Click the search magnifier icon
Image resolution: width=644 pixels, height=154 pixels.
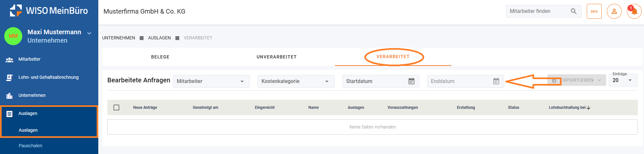click(574, 11)
